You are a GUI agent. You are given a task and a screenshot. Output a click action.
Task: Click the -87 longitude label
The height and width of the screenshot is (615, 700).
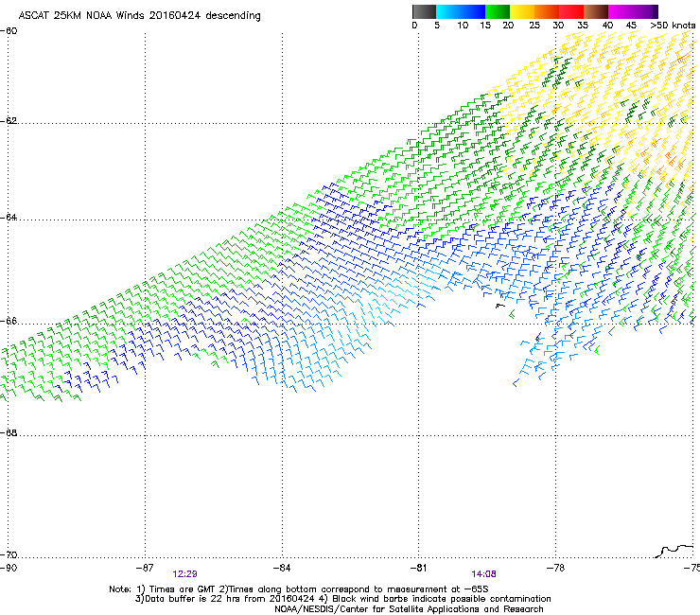point(145,568)
